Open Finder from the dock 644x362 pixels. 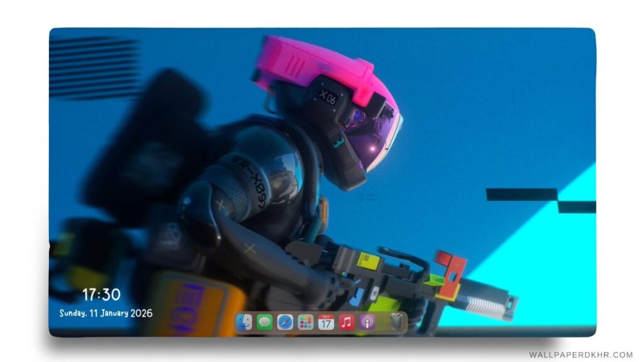244,322
